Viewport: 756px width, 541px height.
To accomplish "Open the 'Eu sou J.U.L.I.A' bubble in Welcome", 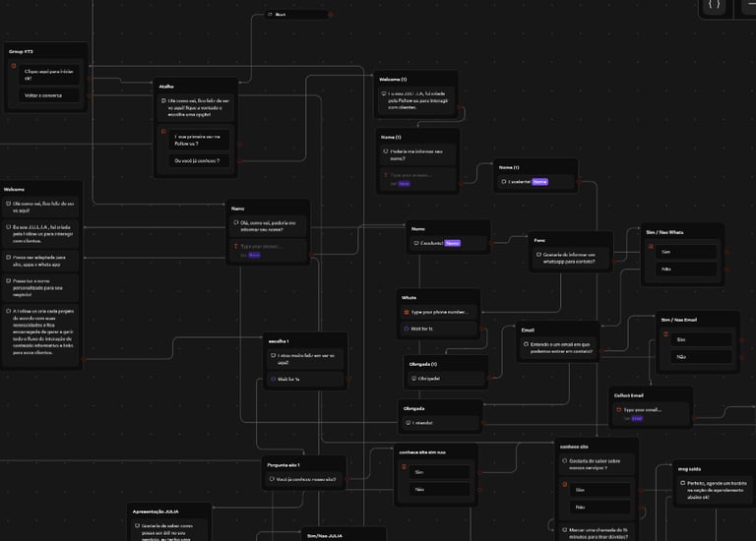I will point(40,234).
